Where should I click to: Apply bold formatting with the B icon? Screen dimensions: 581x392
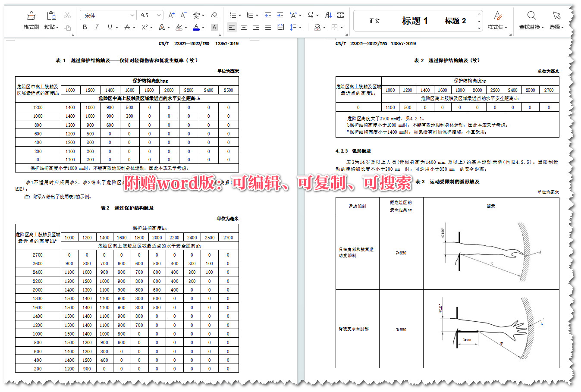click(85, 27)
